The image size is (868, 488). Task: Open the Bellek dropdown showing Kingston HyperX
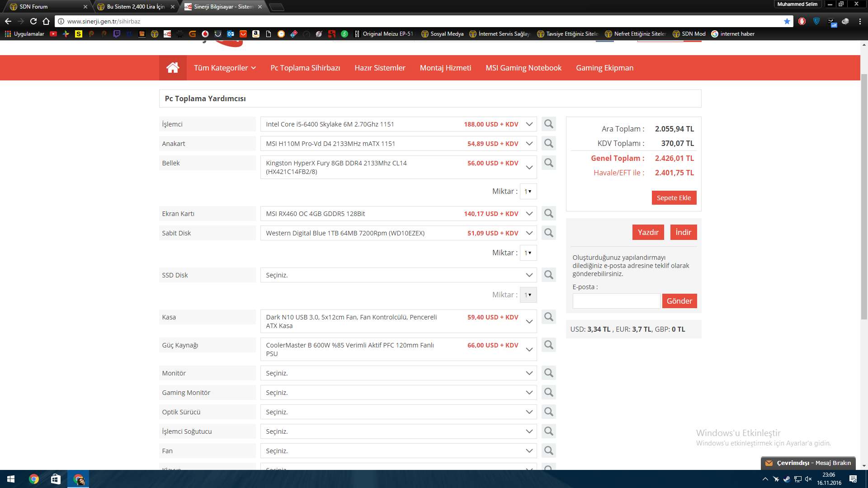pyautogui.click(x=398, y=167)
